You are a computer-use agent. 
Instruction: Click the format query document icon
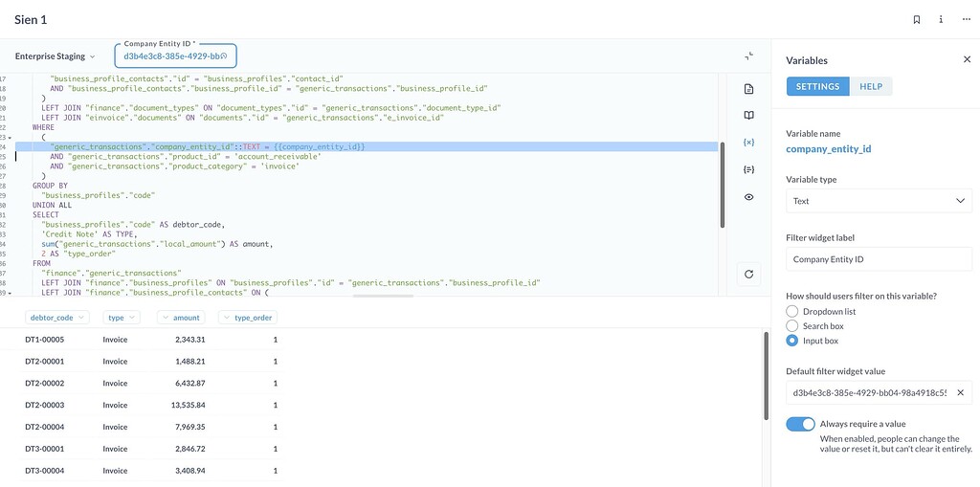748,89
